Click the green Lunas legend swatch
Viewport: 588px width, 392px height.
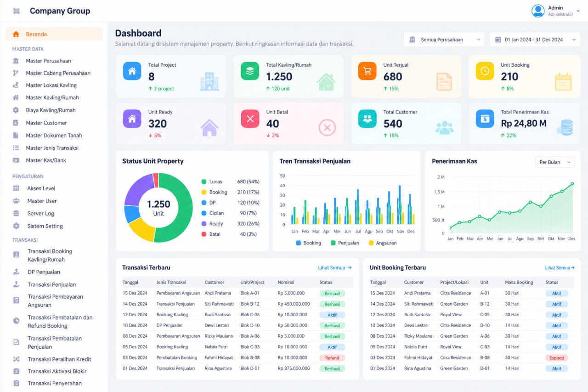click(x=204, y=182)
